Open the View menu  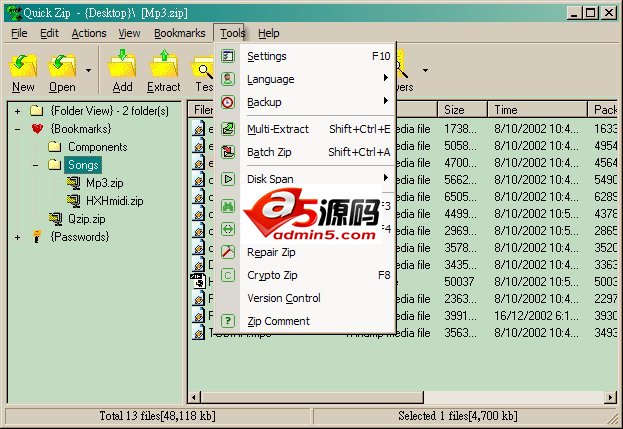[x=129, y=33]
